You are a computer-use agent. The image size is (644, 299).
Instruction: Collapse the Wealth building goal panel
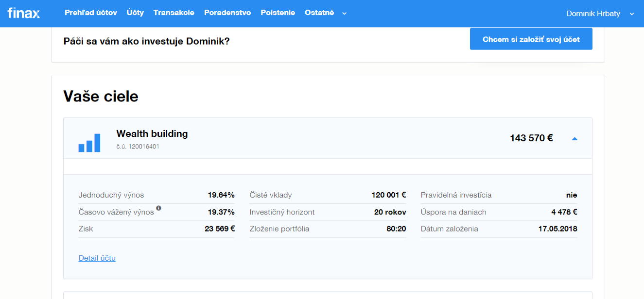click(574, 138)
